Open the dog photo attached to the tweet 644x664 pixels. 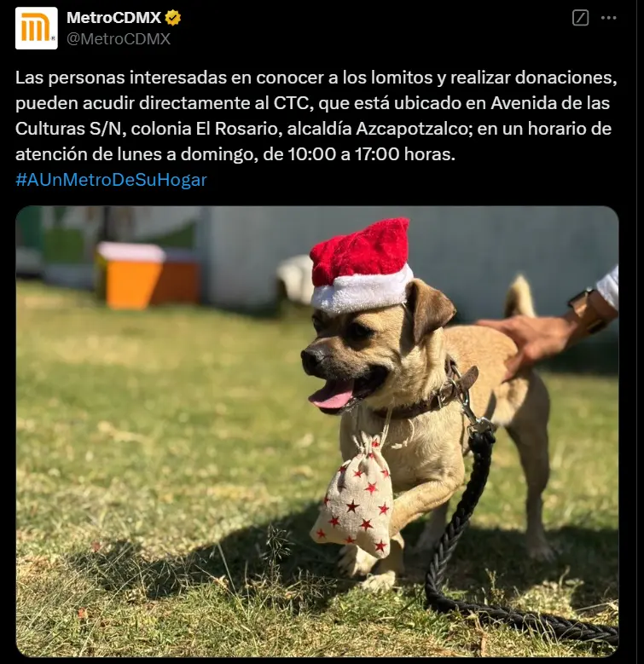pos(317,431)
